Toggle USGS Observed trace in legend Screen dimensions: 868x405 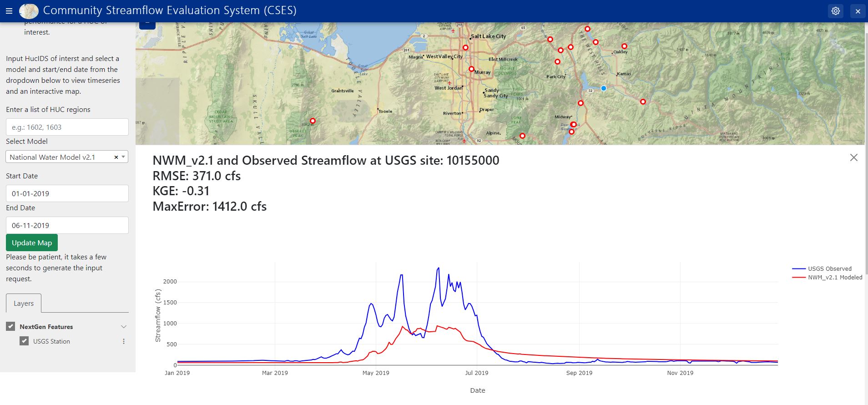pos(829,268)
